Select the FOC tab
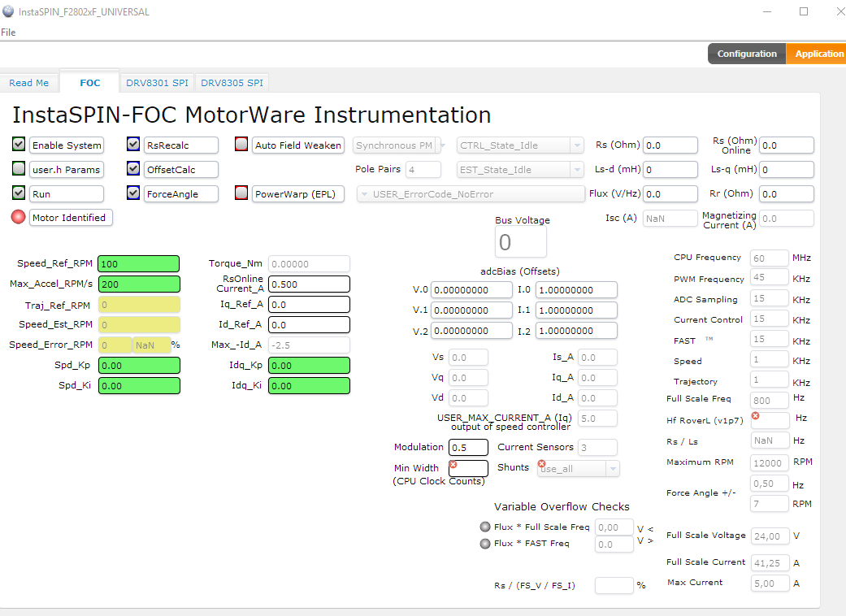Viewport: 846px width, 616px height. click(89, 83)
